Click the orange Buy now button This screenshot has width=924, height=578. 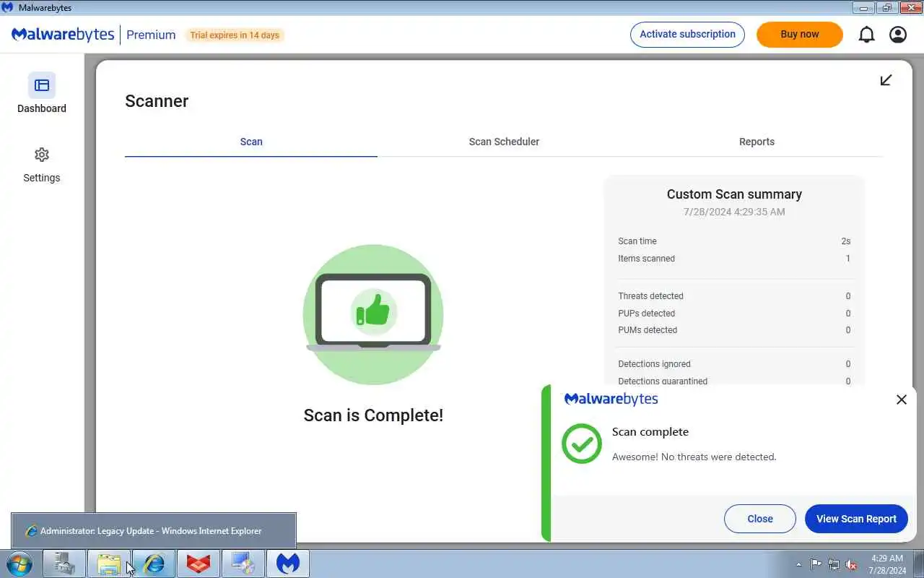[x=800, y=35]
